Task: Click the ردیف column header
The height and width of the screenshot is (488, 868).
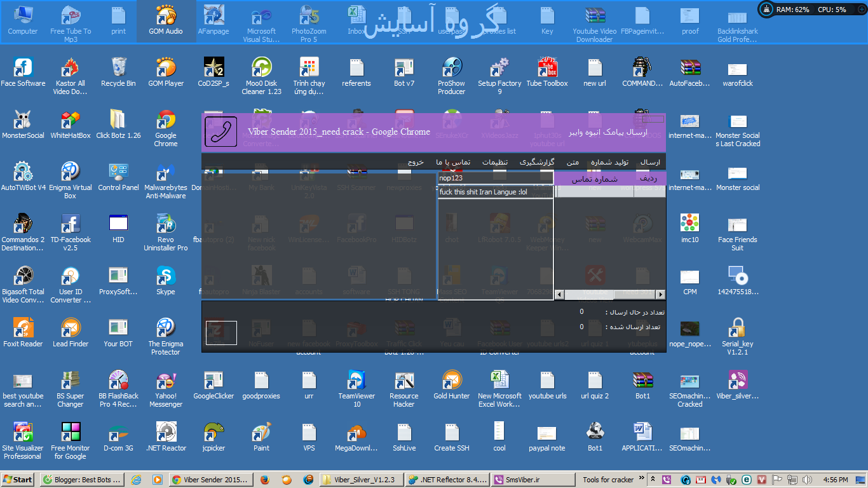Action: click(649, 179)
